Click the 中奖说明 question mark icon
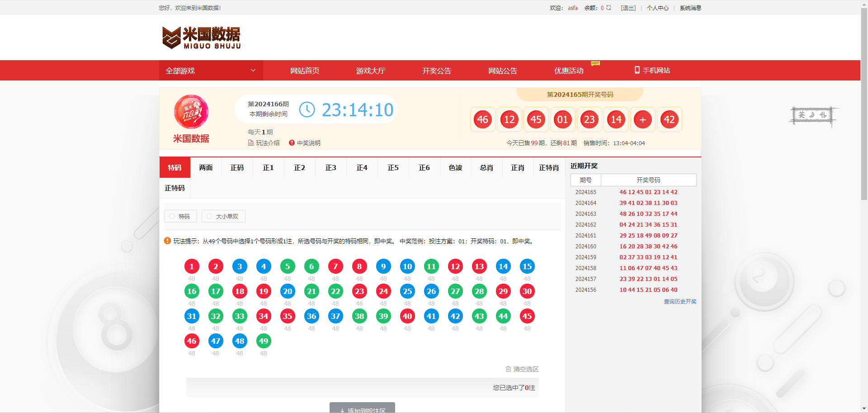The image size is (868, 413). pyautogui.click(x=292, y=143)
